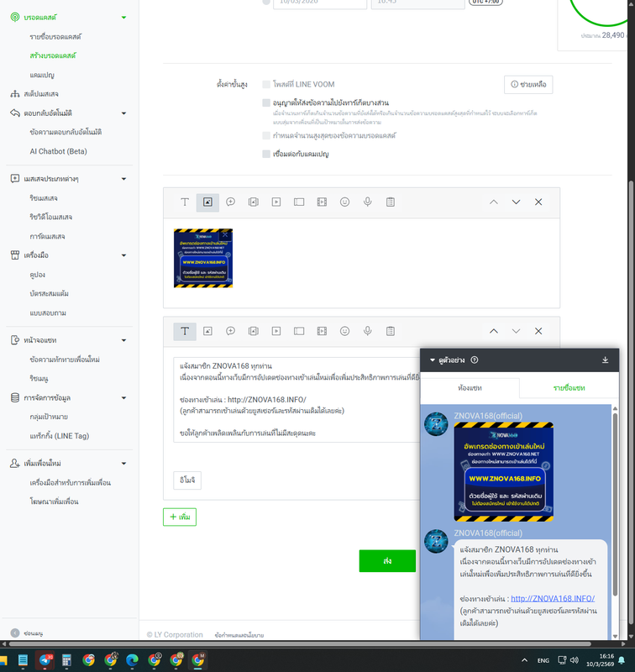This screenshot has width=635, height=672.
Task: Open รายชื่อบรอดแคสต์ in sidebar
Action: pyautogui.click(x=55, y=37)
